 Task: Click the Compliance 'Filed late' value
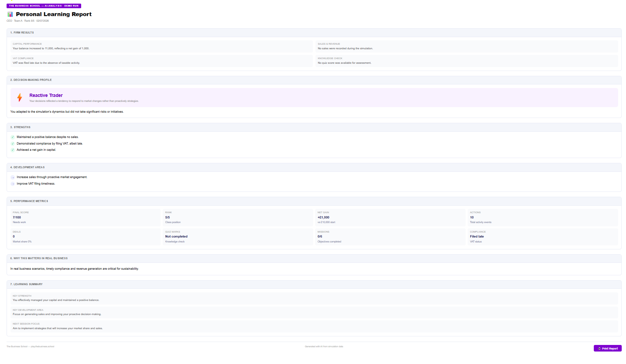pos(477,237)
